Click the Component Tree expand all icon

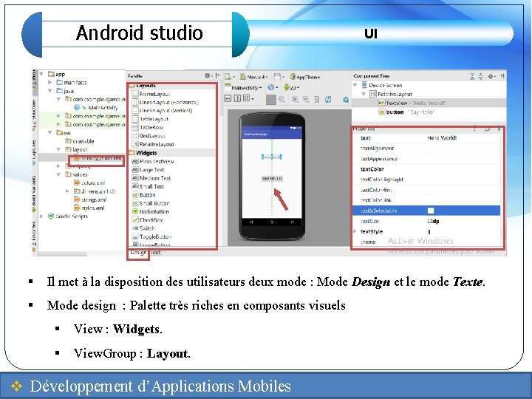click(472, 76)
